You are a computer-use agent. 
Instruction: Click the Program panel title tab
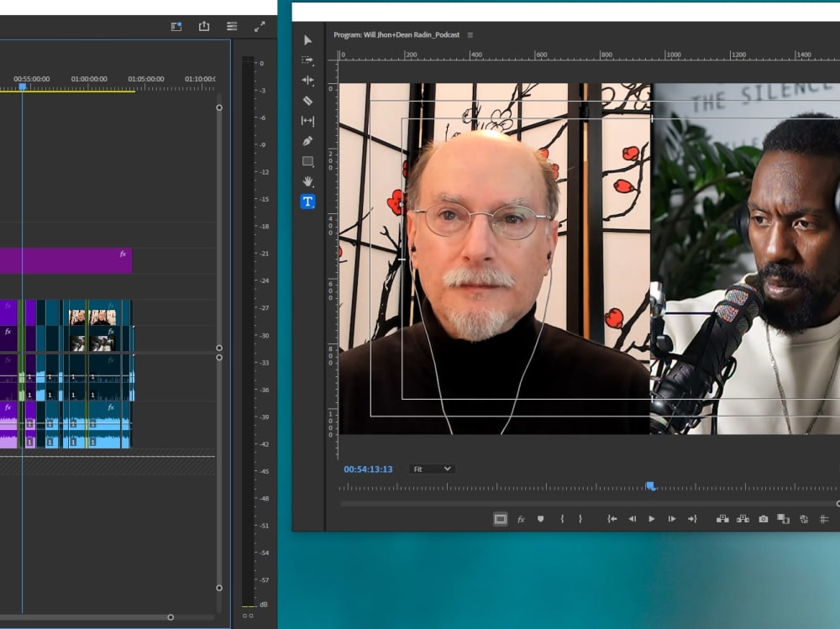396,34
